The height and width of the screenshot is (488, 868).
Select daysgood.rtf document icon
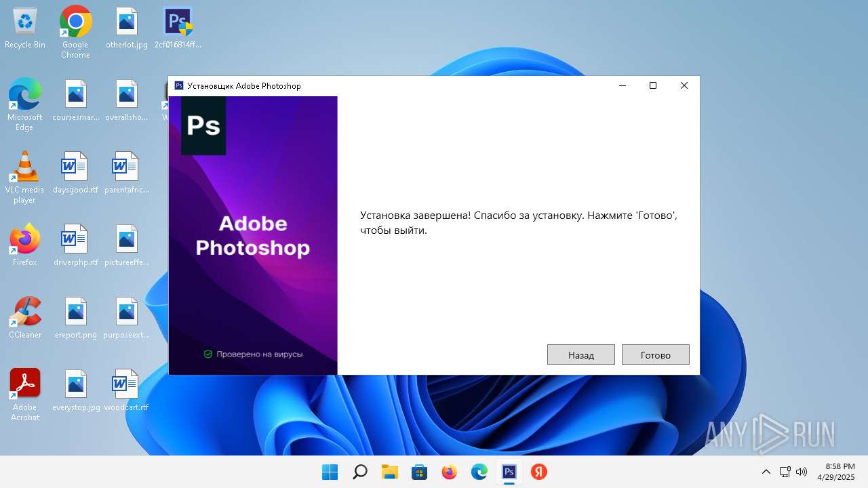(75, 174)
